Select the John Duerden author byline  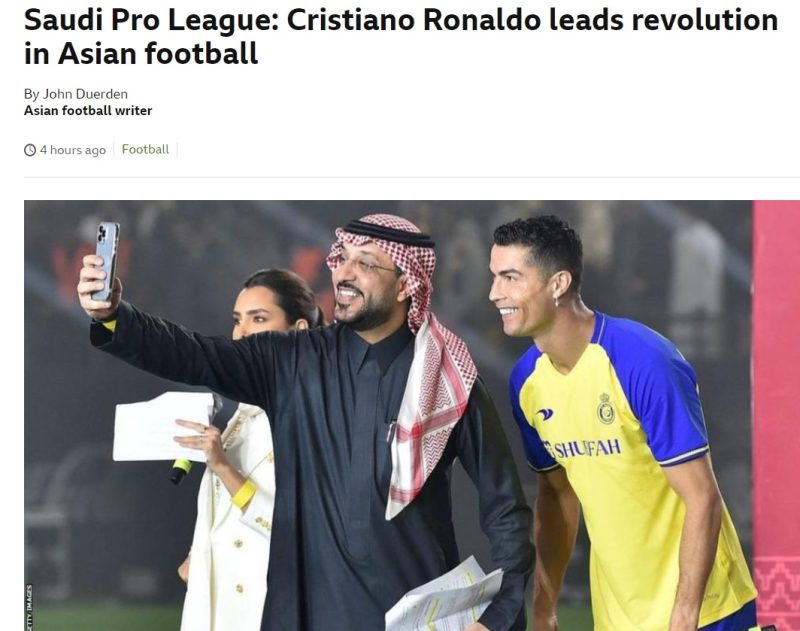coord(76,94)
